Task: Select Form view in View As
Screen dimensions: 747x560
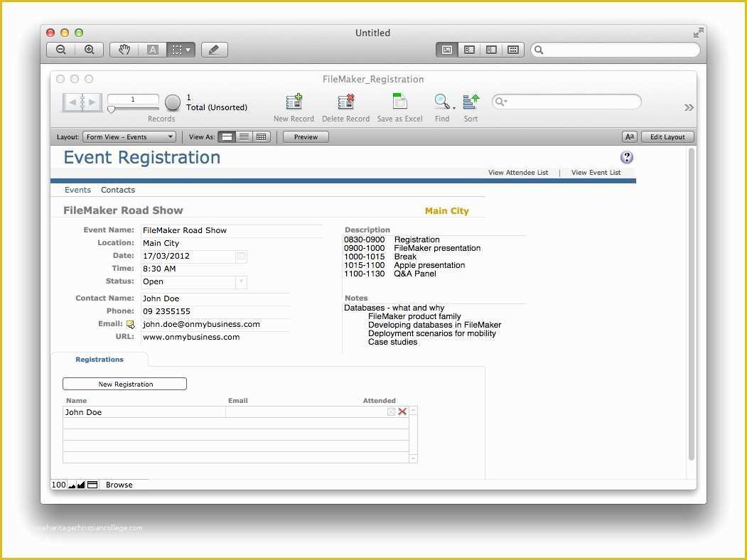Action: [227, 136]
